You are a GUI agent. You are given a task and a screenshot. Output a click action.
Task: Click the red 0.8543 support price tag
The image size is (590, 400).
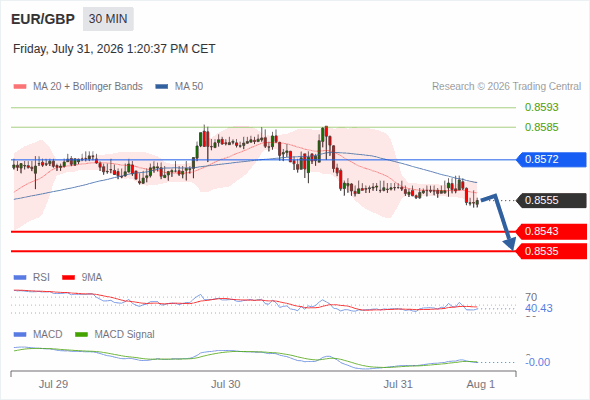click(x=551, y=231)
